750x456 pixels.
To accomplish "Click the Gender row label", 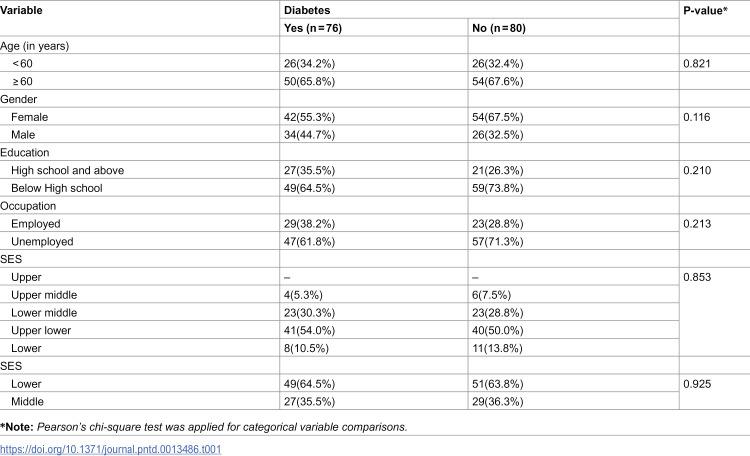I will click(x=22, y=99).
